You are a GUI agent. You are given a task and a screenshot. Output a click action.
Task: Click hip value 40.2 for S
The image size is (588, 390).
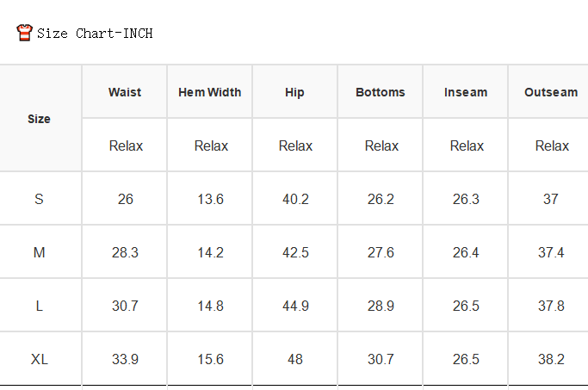coord(295,199)
